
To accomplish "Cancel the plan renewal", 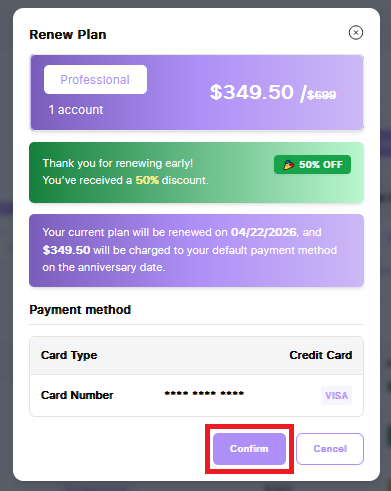I will click(x=330, y=449).
